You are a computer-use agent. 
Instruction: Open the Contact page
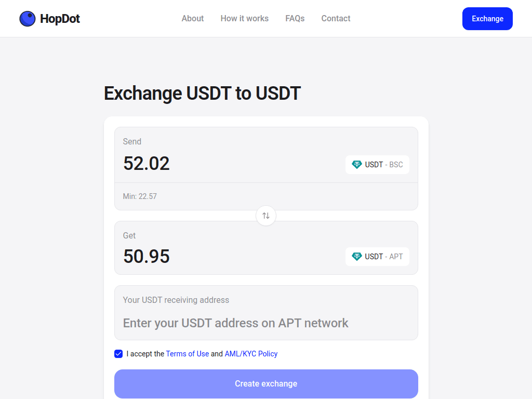336,18
